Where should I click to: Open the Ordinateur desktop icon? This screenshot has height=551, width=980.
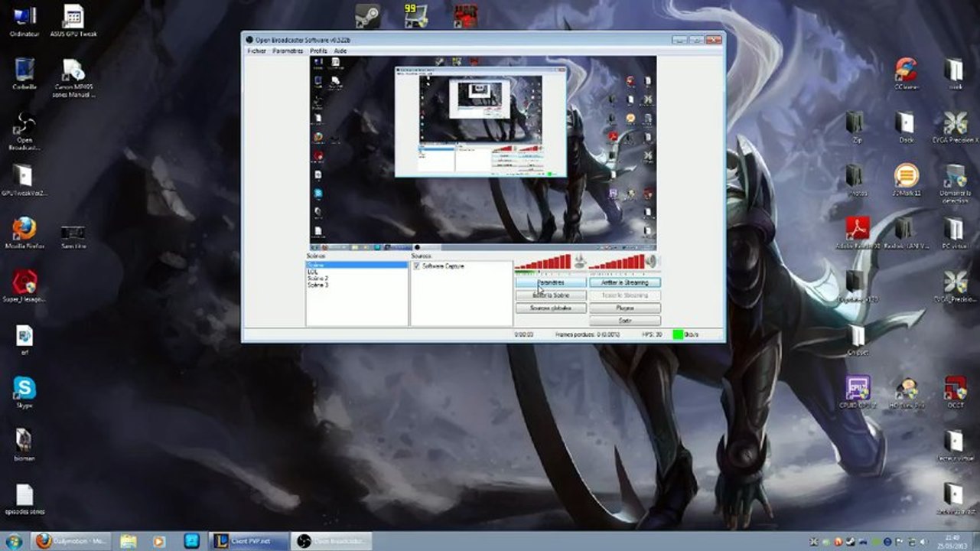pyautogui.click(x=24, y=21)
